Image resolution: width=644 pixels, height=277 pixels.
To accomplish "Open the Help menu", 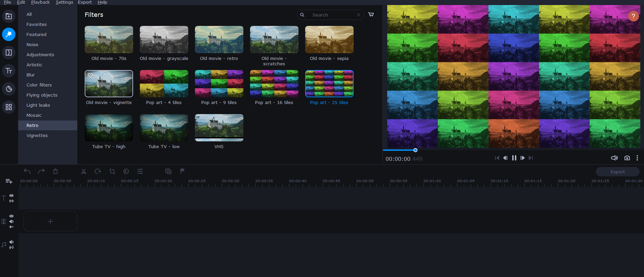I will click(102, 2).
